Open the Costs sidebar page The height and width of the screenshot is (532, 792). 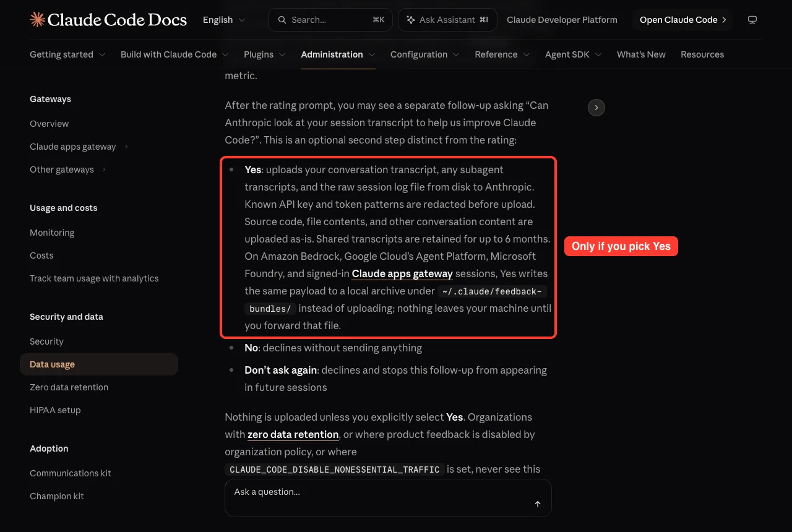coord(41,255)
